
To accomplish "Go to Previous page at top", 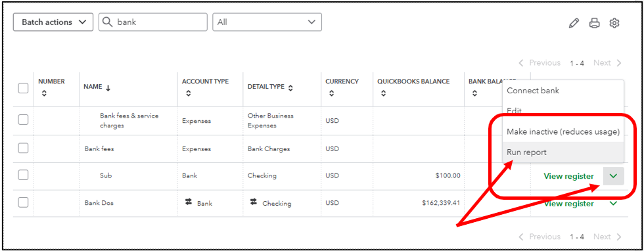I will (x=540, y=63).
